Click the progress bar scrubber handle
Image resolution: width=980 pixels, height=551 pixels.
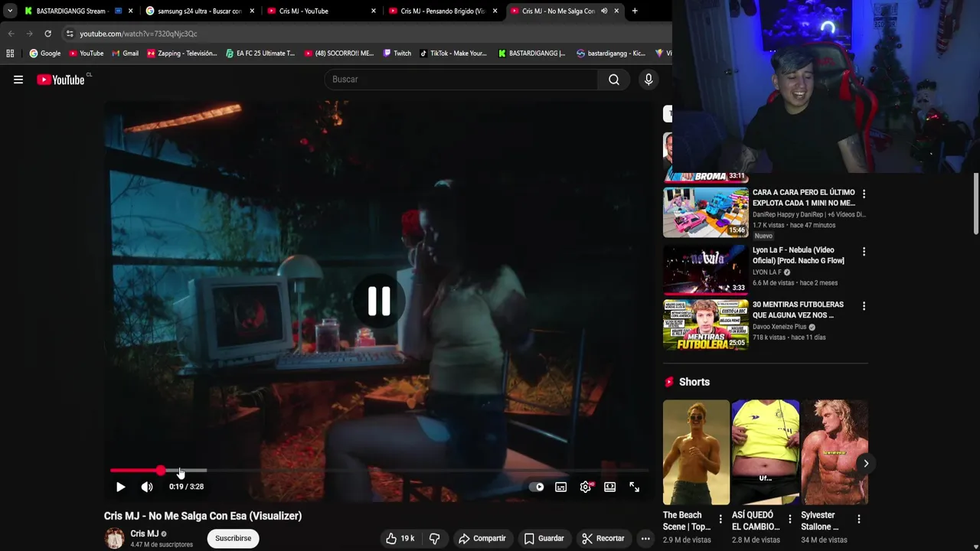(161, 471)
